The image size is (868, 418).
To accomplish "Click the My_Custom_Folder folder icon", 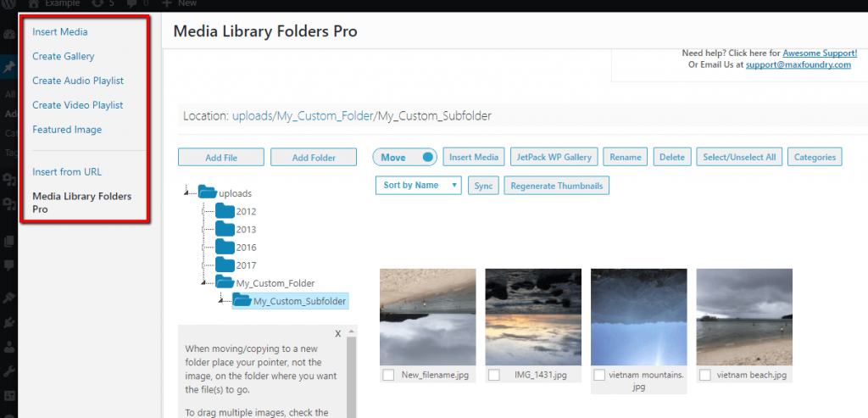I will pos(225,282).
